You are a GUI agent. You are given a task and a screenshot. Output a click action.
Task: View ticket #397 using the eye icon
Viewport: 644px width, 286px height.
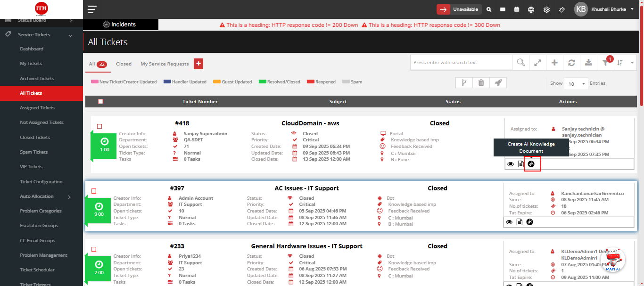[x=509, y=222]
